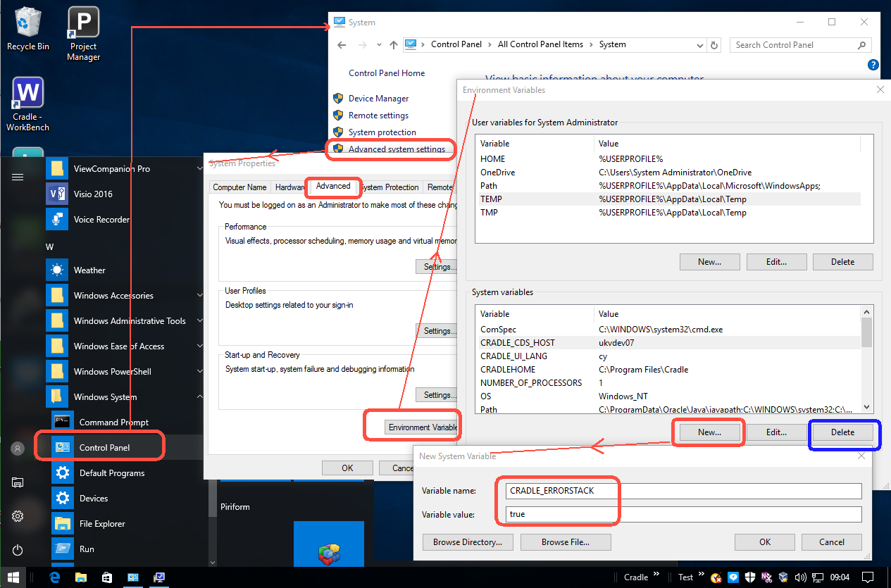Expand the Test toolbar chevron on taskbar
This screenshot has height=588, width=891.
pos(701,575)
